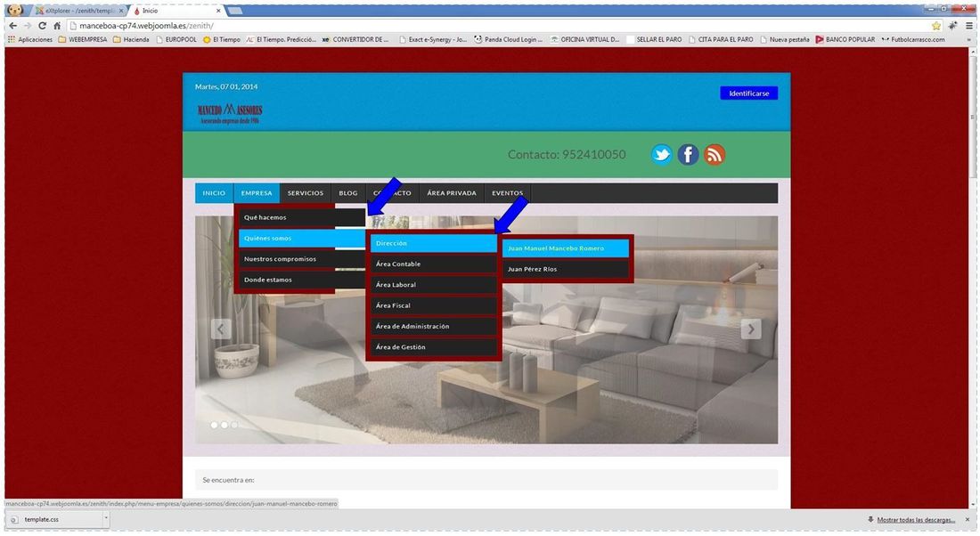Click the address bar URL field
Viewport: 980px width, 536px height.
(x=497, y=26)
